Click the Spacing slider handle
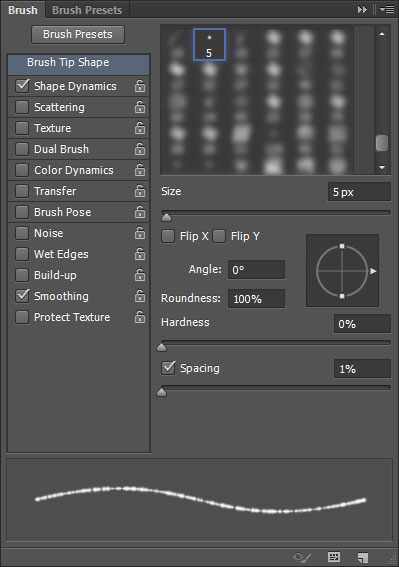The height and width of the screenshot is (567, 399). (x=161, y=392)
